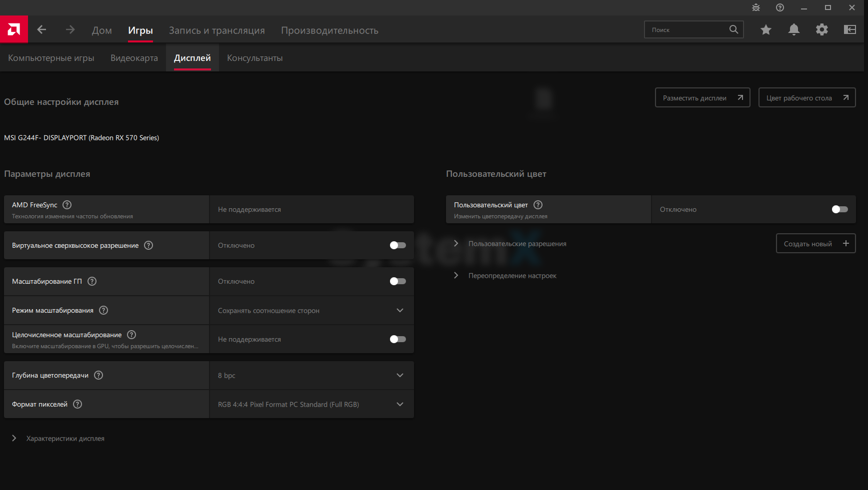This screenshot has height=490, width=868.
Task: Show help for Глубина цветопередачи
Action: tap(98, 375)
